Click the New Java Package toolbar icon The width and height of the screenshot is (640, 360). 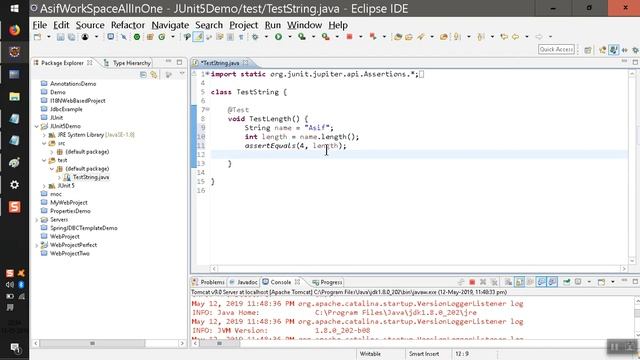(x=150, y=37)
